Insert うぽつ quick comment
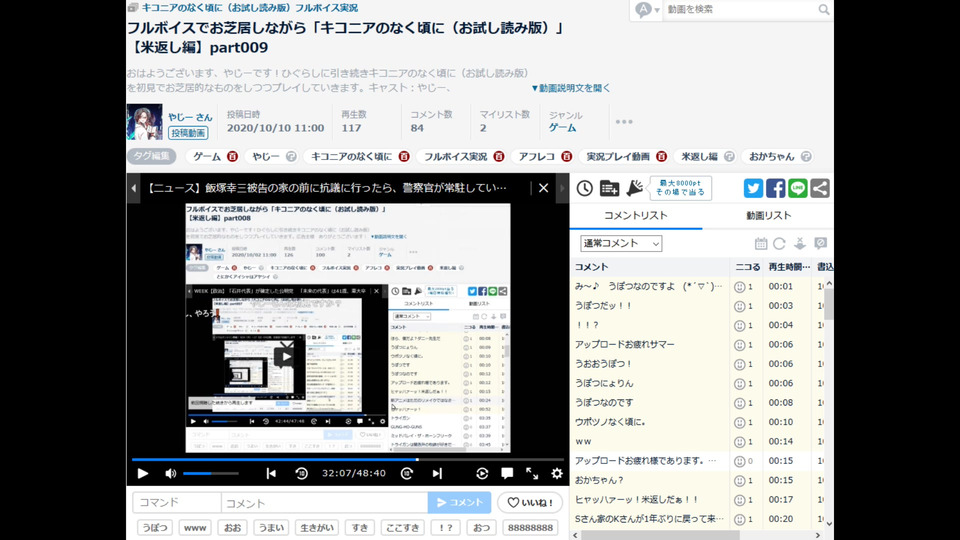This screenshot has width=960, height=540. click(x=155, y=527)
